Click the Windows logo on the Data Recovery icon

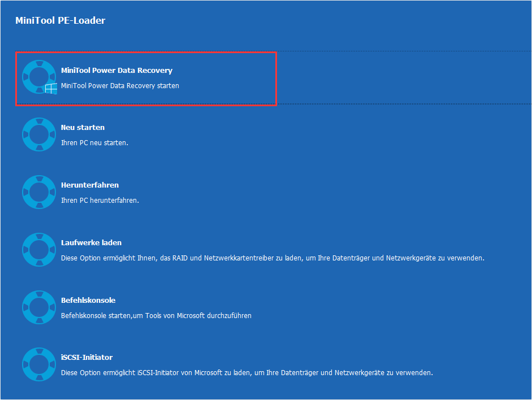click(x=50, y=88)
